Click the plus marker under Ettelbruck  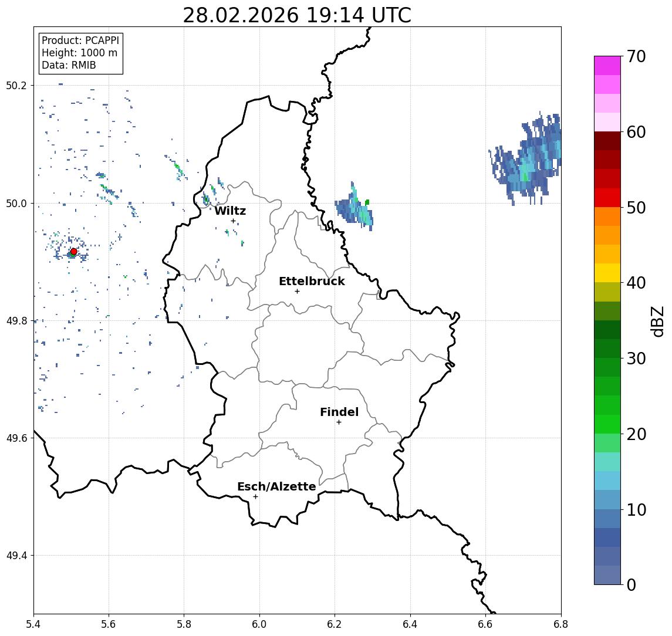click(297, 292)
